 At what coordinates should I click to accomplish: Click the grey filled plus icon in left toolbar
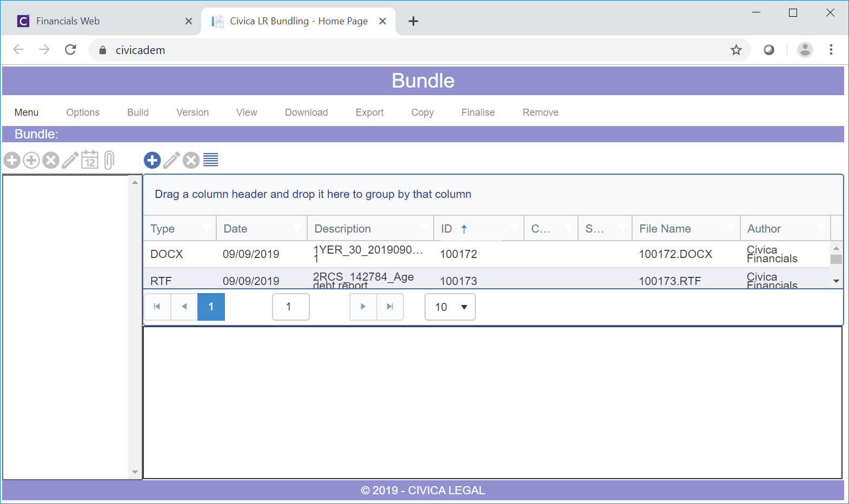point(12,160)
